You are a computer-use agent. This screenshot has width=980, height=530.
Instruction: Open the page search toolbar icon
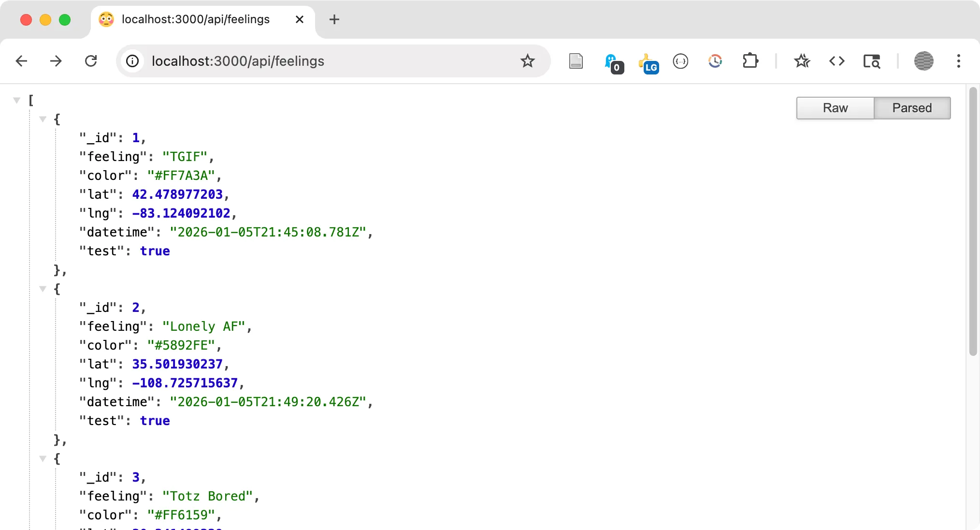871,61
